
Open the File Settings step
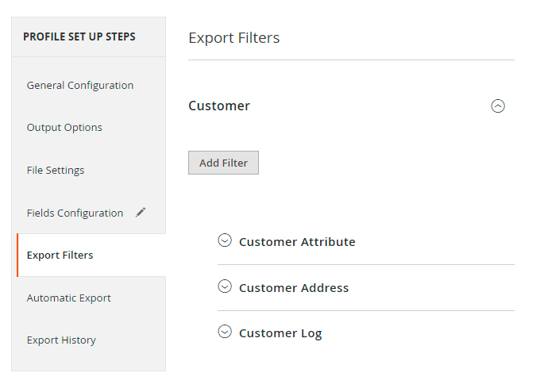click(56, 170)
